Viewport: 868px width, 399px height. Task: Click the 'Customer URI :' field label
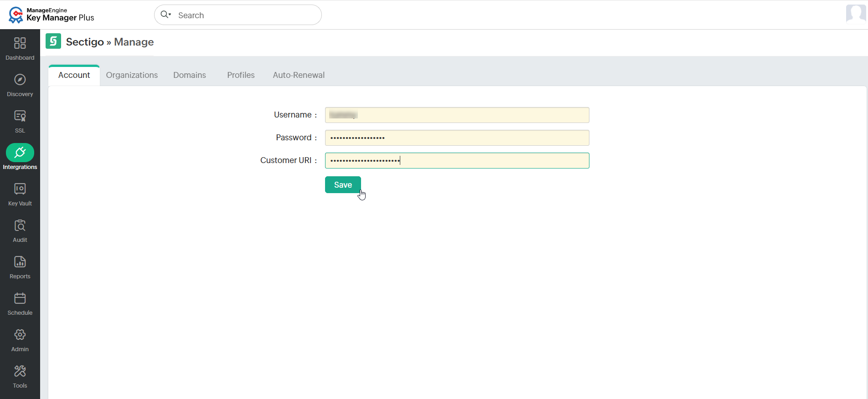coord(289,160)
